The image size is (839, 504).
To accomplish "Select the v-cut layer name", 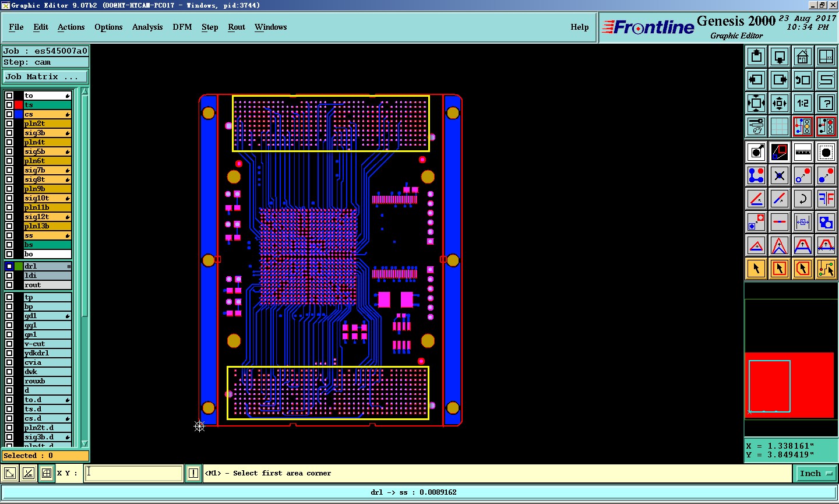I will [47, 344].
